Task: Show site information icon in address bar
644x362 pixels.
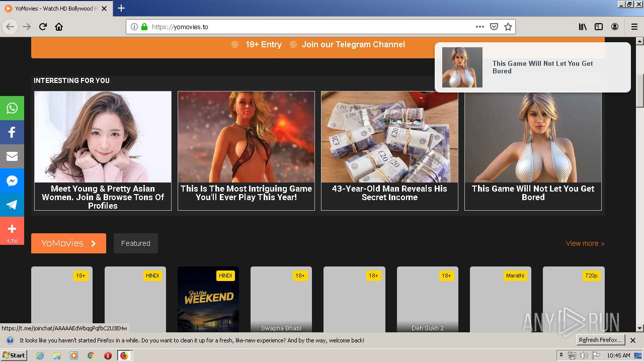Action: click(134, 27)
